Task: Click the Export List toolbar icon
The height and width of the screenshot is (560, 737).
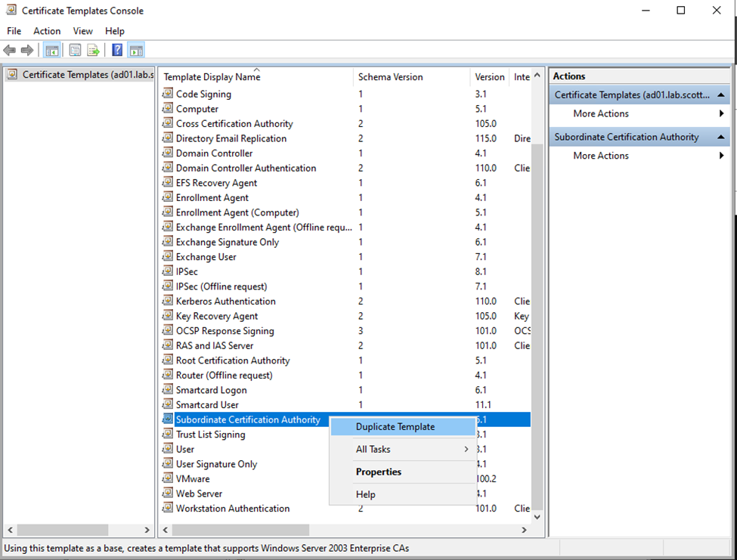Action: [x=93, y=51]
